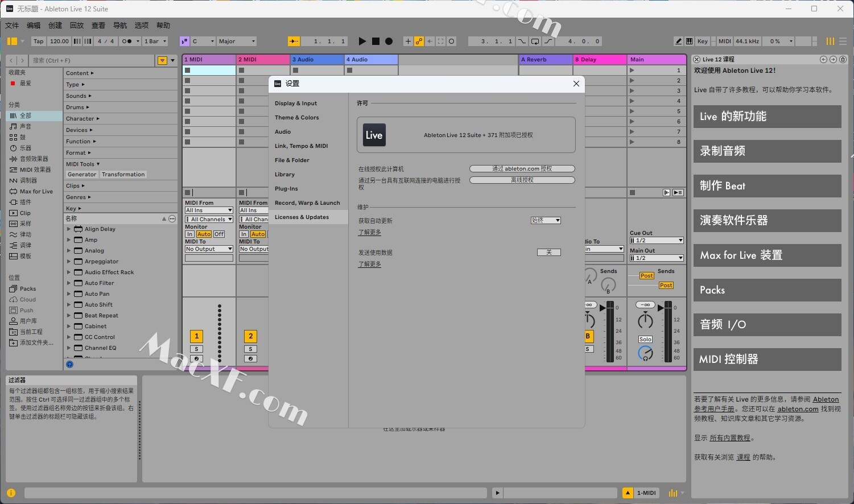Open browser filter view icon

tap(162, 60)
